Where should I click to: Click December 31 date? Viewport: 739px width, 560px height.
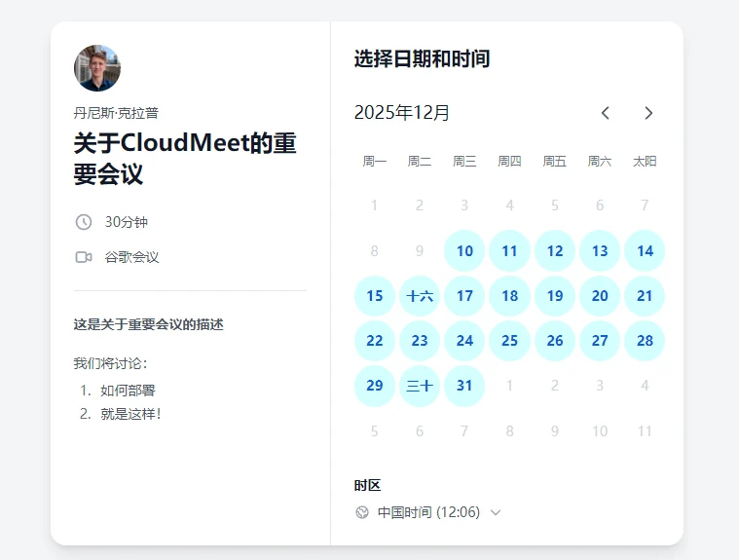[x=464, y=386]
